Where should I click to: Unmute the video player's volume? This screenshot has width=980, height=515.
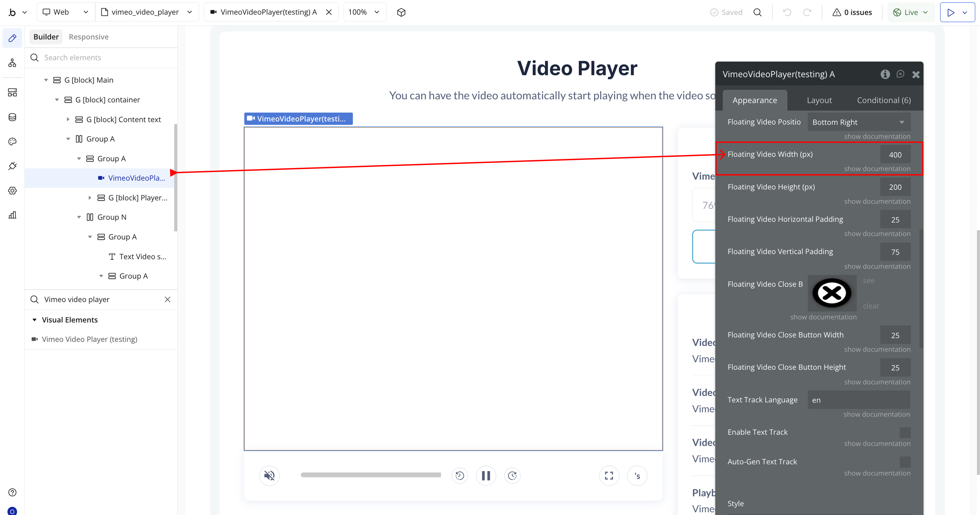tap(269, 476)
